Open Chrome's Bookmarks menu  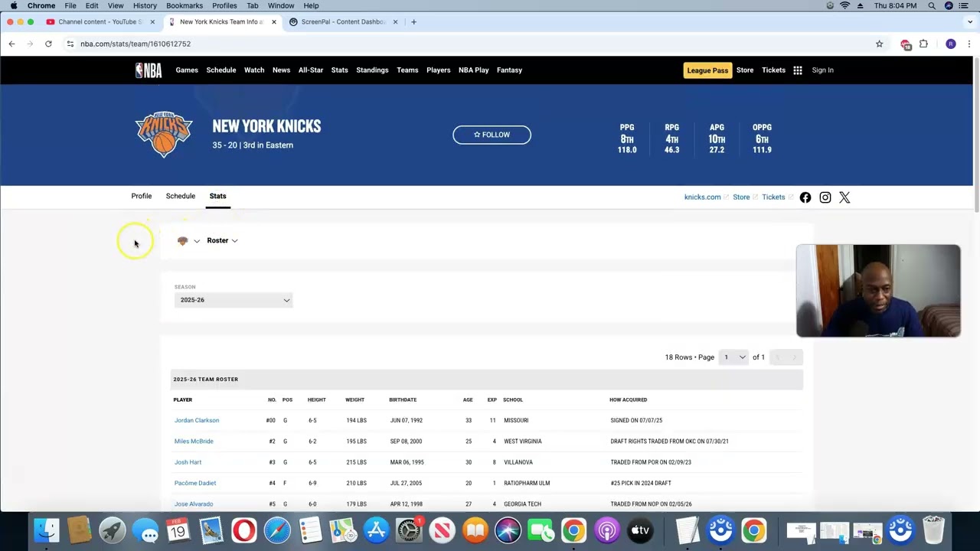pos(185,5)
